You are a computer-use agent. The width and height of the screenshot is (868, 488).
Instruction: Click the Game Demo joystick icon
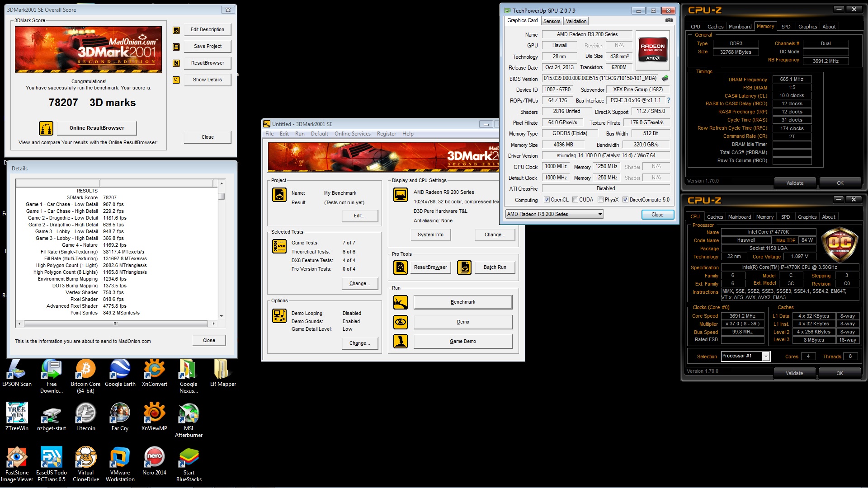click(x=401, y=341)
